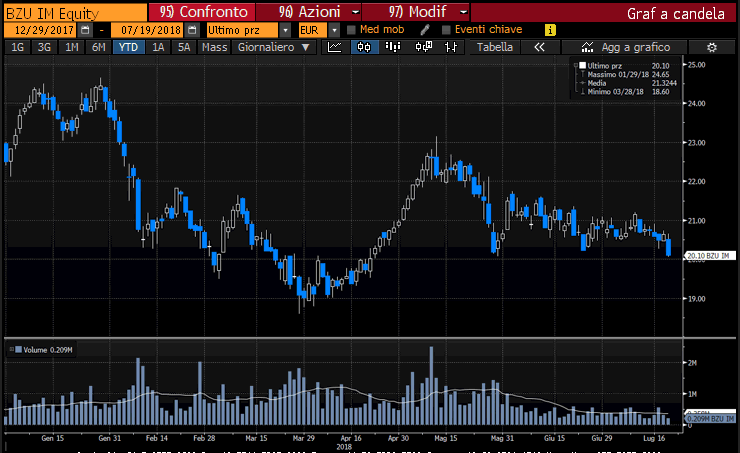Click Agg a grafico button
The width and height of the screenshot is (740, 453).
click(x=624, y=47)
